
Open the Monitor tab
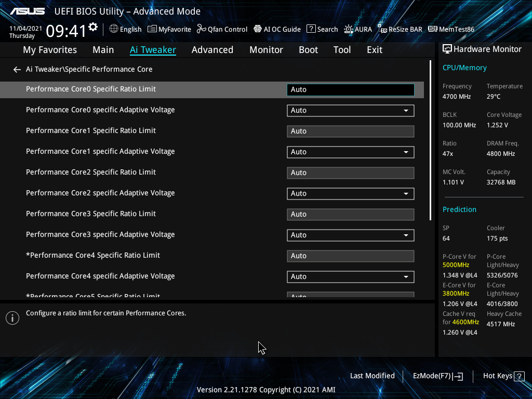[266, 50]
